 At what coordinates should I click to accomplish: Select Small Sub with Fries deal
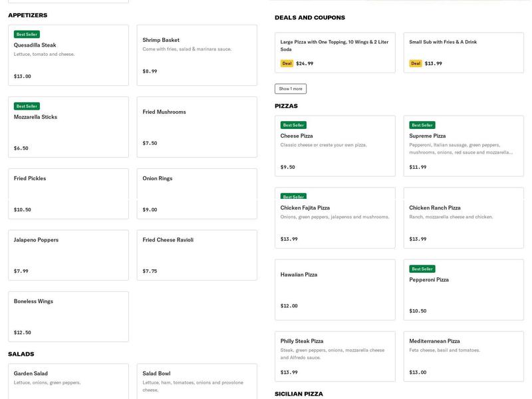(464, 53)
